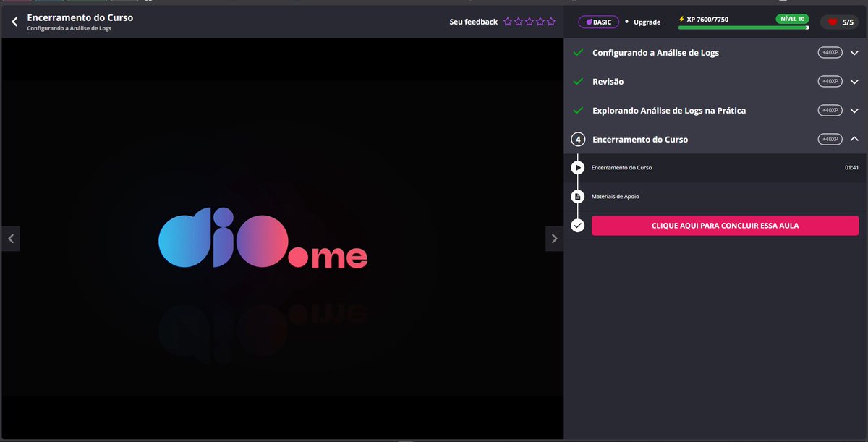Click the XP 7600/7750 progress bar
The height and width of the screenshot is (442, 868).
pos(744,27)
